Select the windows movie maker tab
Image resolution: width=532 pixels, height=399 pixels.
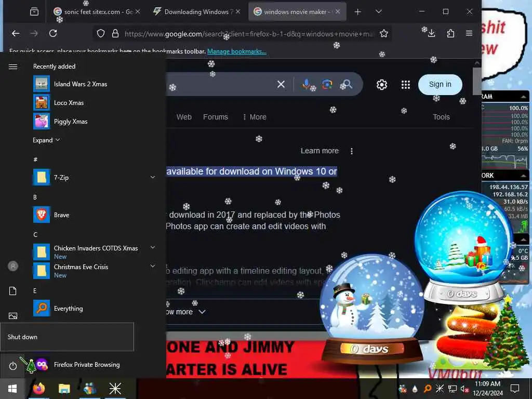[x=297, y=12]
